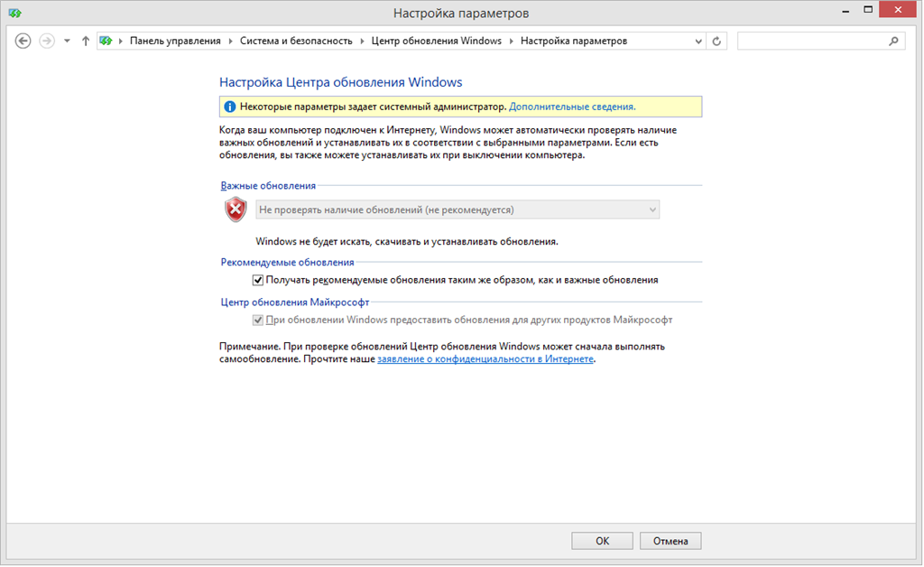Click the Windows Update icon in address bar

(106, 41)
